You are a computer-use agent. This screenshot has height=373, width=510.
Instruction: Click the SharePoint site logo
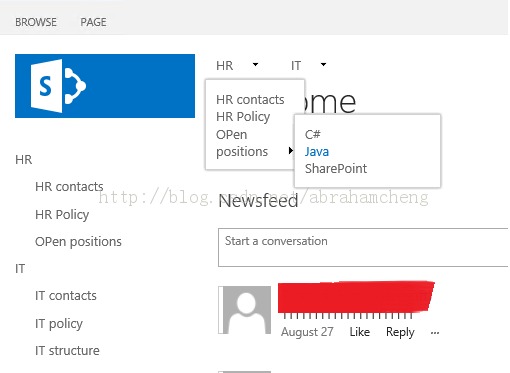[x=105, y=86]
